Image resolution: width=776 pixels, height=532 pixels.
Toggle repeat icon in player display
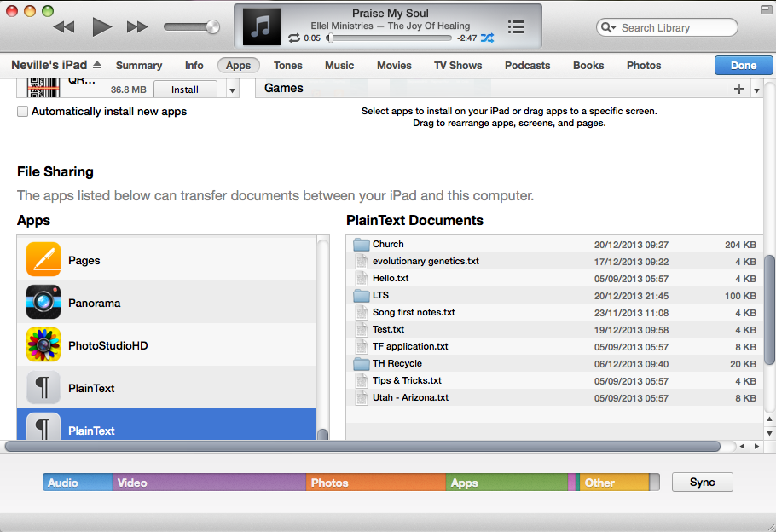pyautogui.click(x=294, y=38)
